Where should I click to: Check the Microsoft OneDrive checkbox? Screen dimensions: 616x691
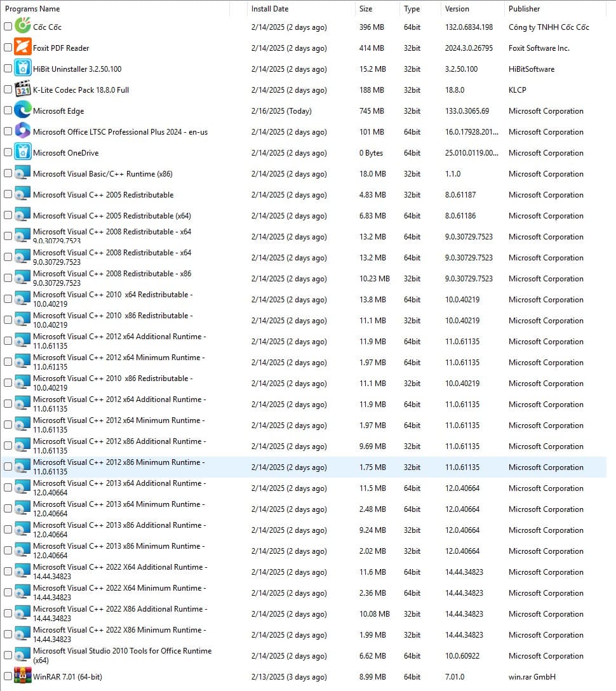pyautogui.click(x=8, y=152)
